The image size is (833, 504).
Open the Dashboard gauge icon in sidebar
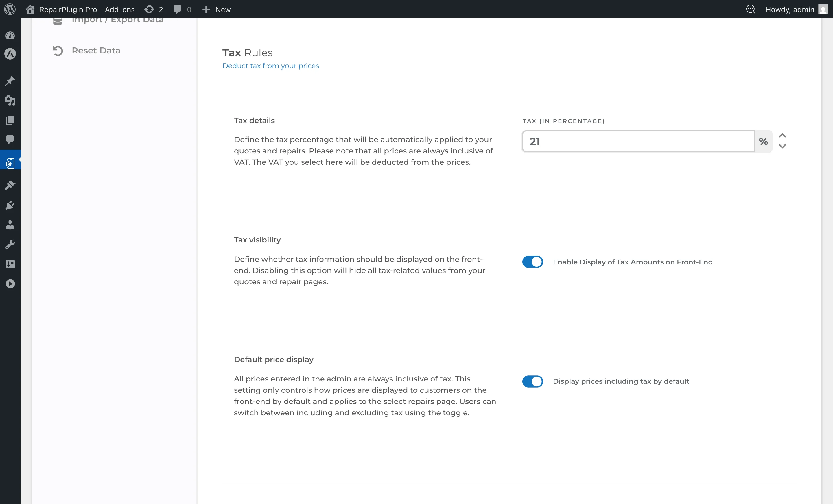click(x=10, y=35)
